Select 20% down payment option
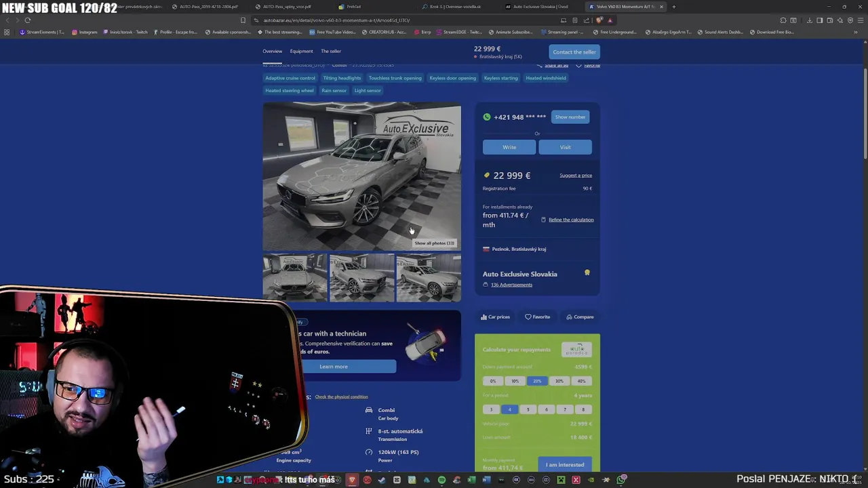This screenshot has height=488, width=868. tap(537, 381)
